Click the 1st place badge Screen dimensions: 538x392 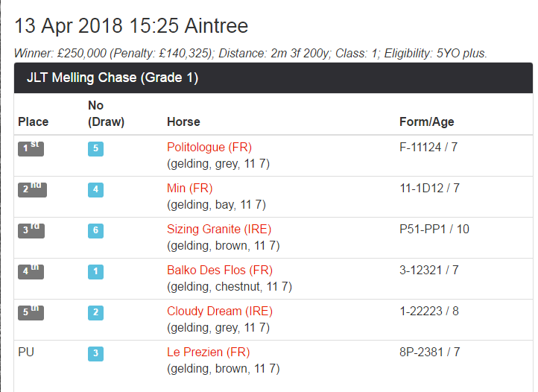coord(31,148)
